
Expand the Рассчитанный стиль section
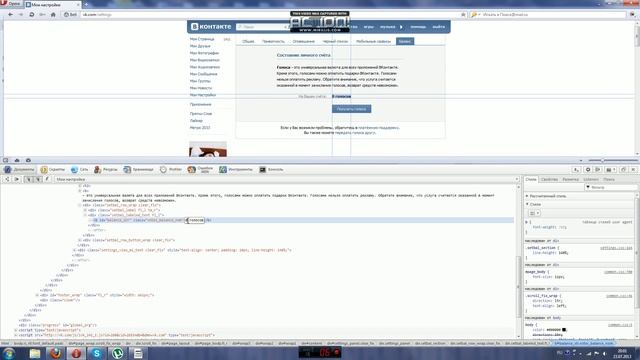(x=546, y=196)
